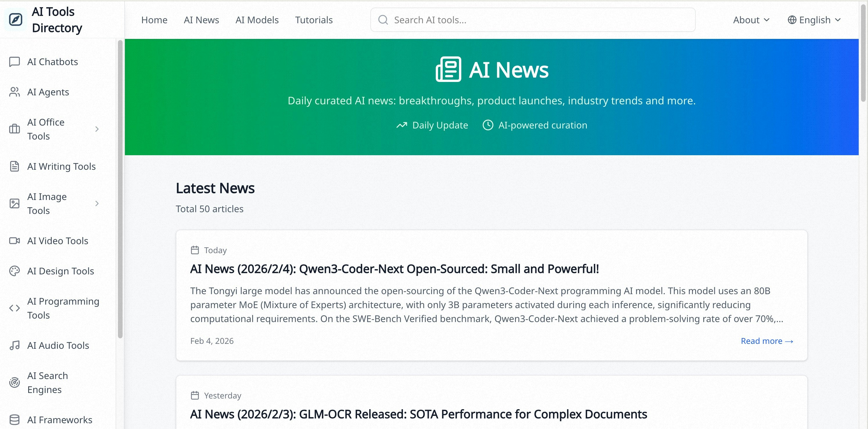
Task: Click the search magnifier in the search bar
Action: 383,19
